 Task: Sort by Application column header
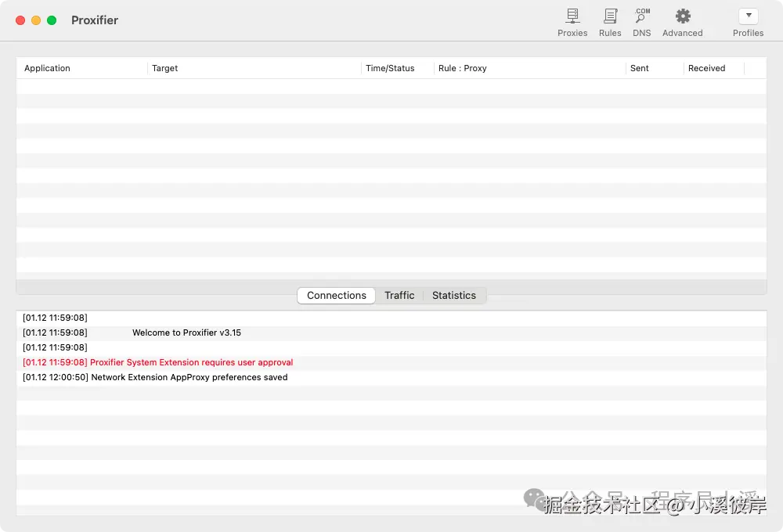point(82,68)
